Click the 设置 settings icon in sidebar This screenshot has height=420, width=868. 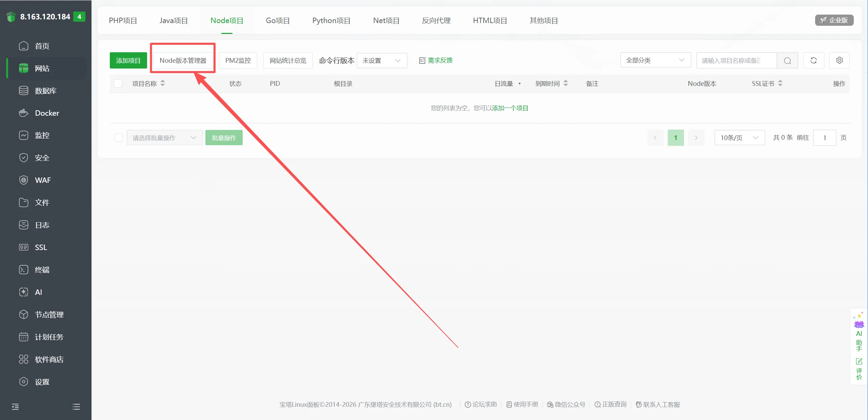(x=23, y=382)
